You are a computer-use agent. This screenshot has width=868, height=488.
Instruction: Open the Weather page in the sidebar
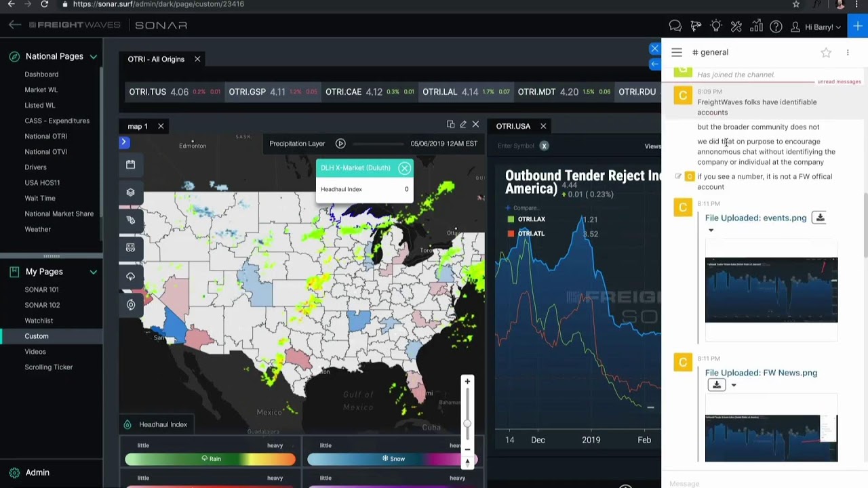[37, 229]
